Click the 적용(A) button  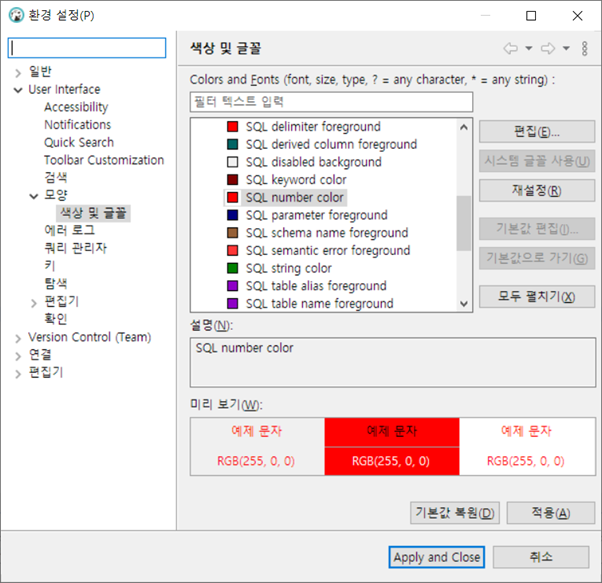click(x=551, y=513)
